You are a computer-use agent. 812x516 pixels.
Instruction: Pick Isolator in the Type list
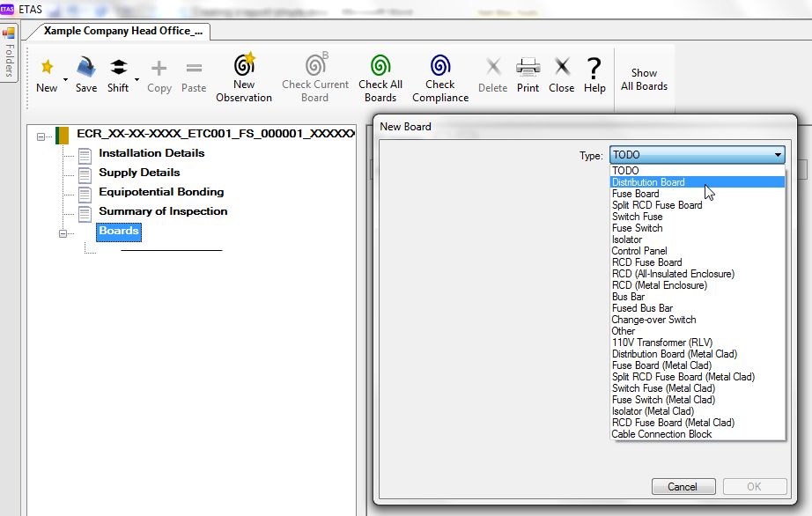pos(698,240)
